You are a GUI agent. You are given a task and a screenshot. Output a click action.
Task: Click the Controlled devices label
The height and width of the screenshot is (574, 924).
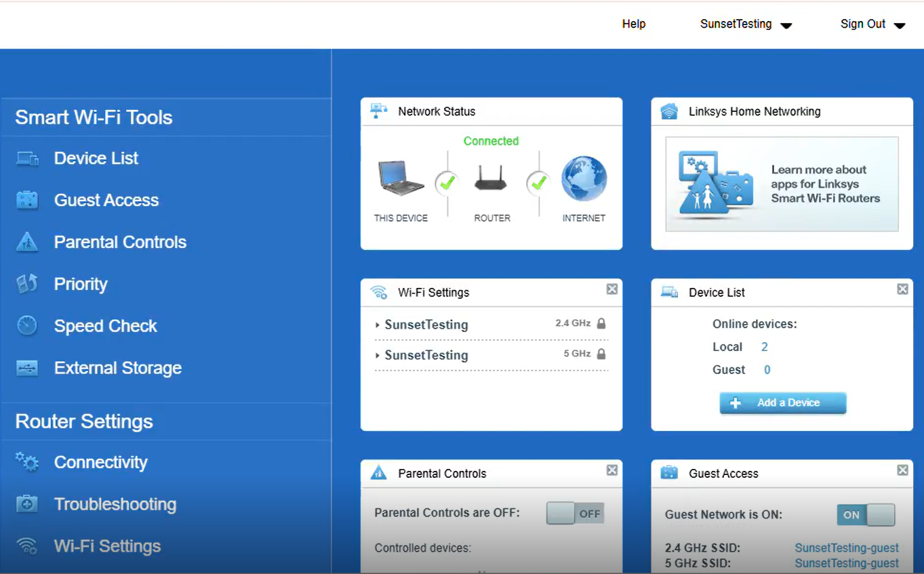pos(423,548)
